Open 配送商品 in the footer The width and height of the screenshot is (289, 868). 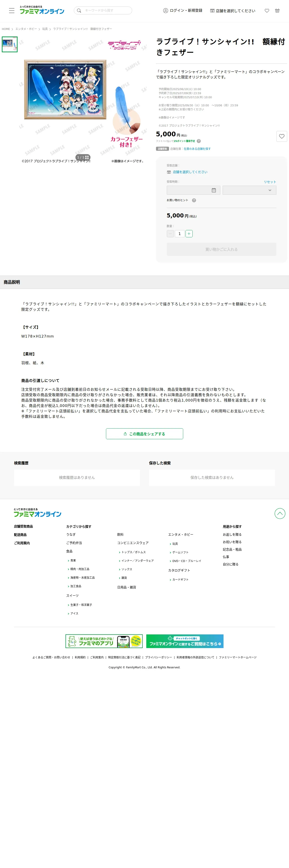click(x=20, y=535)
